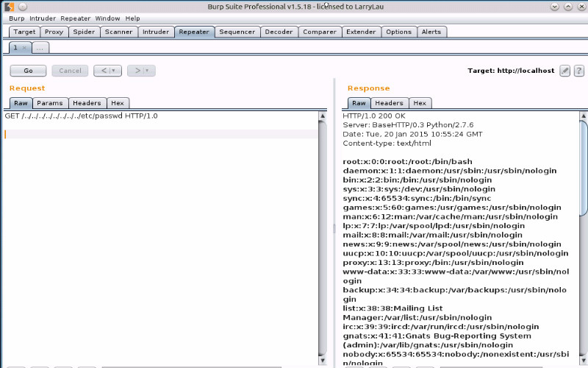Image resolution: width=588 pixels, height=368 pixels.
Task: Select the Request Params tab
Action: point(50,103)
